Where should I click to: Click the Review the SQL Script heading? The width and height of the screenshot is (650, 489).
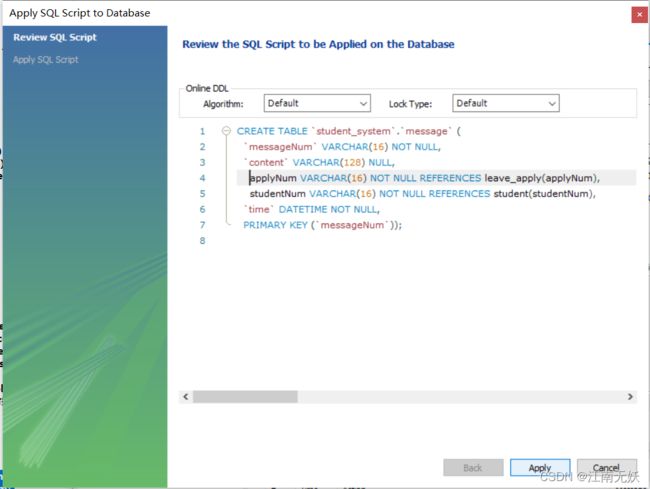click(x=318, y=44)
